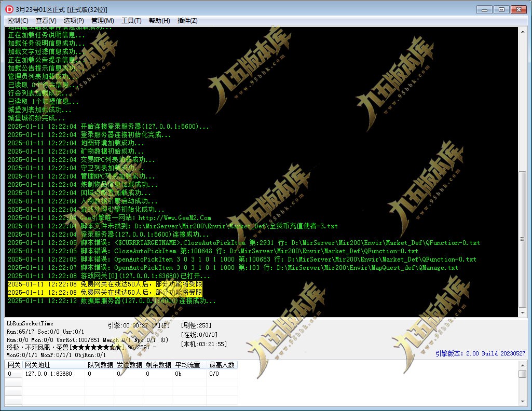
Task: Click the 数据库服务器(127.0.0.1:6000)连接成功 log line
Action: pos(112,301)
